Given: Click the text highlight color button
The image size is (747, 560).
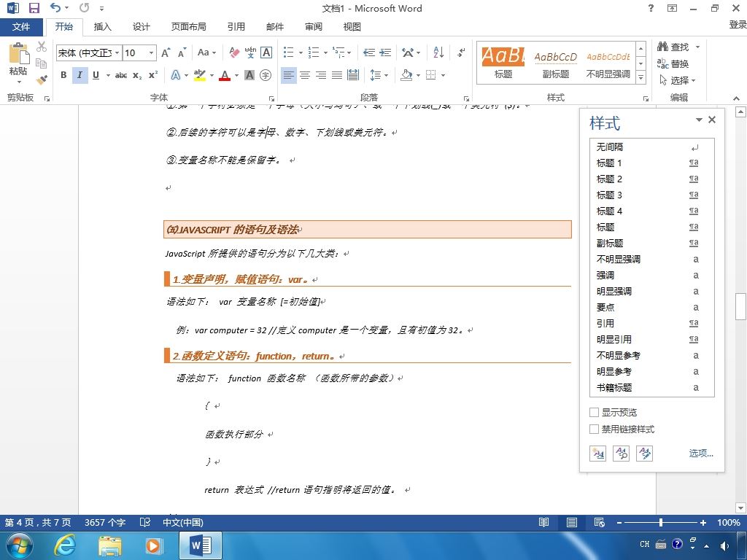Looking at the screenshot, I should [x=200, y=75].
